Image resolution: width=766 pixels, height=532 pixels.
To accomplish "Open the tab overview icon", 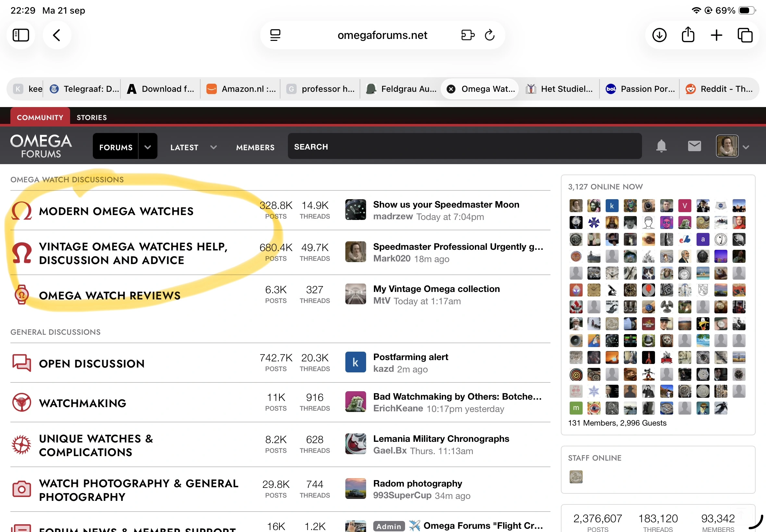I will pos(745,35).
